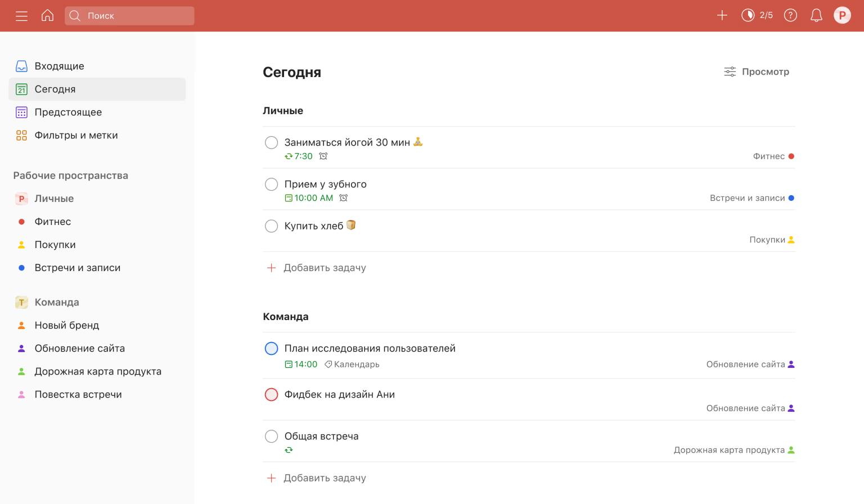The height and width of the screenshot is (504, 864).
Task: Open Фильтры и метки
Action: pos(97,135)
